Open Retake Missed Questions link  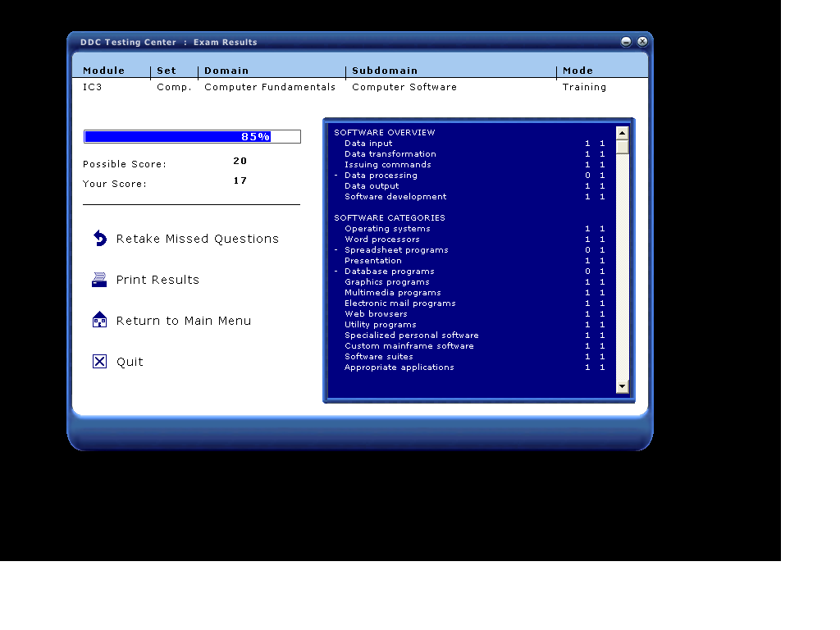[197, 239]
